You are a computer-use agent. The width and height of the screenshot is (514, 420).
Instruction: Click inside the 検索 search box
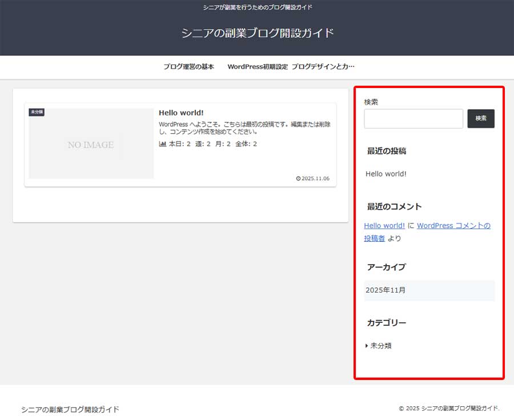click(x=413, y=118)
